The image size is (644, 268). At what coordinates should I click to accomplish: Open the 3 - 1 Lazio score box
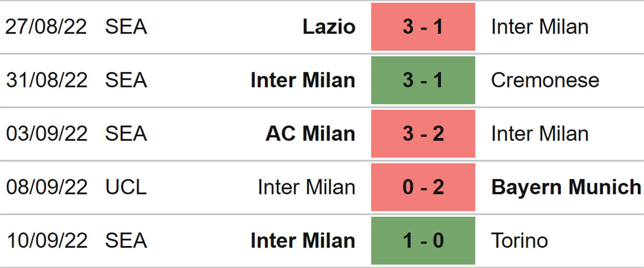(423, 27)
